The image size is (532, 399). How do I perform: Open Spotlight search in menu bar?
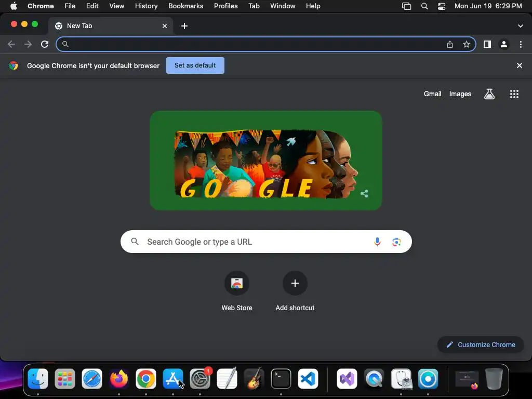click(424, 6)
